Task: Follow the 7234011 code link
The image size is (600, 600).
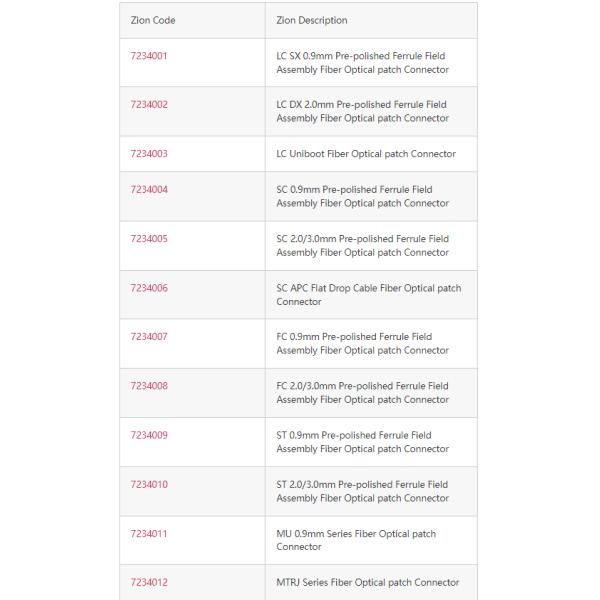Action: point(149,534)
